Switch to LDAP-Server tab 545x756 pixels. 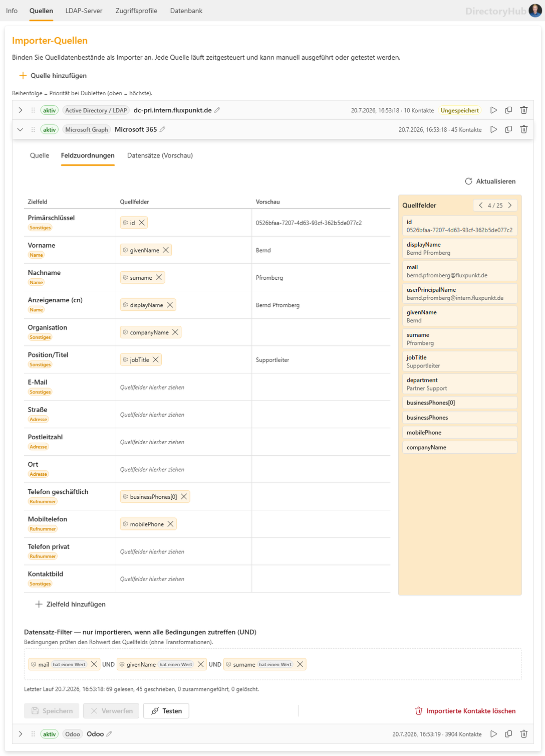coord(84,11)
